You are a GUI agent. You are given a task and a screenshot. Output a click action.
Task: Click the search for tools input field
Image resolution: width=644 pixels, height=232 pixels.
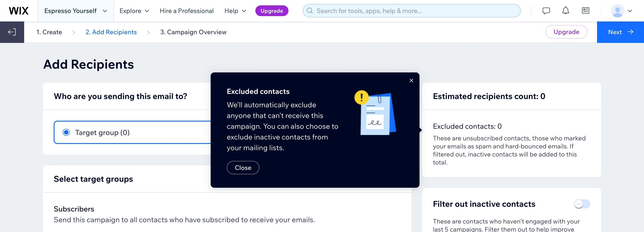point(415,11)
